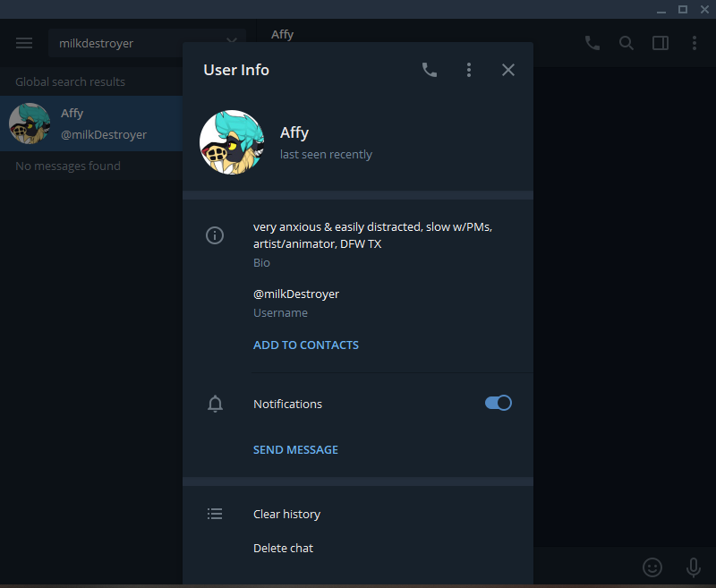Click Affy's avatar in search results

[30, 124]
